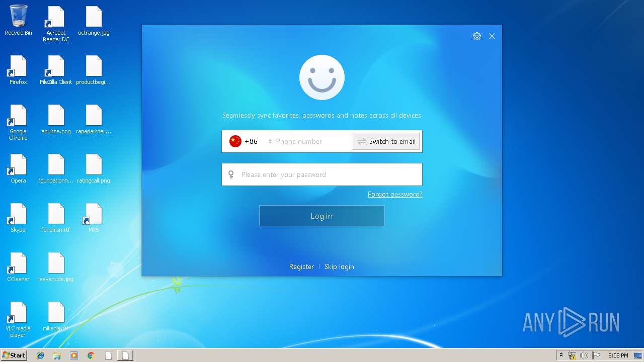Open FileZilla Client shortcut
Screen dimensions: 644x362
(x=56, y=69)
